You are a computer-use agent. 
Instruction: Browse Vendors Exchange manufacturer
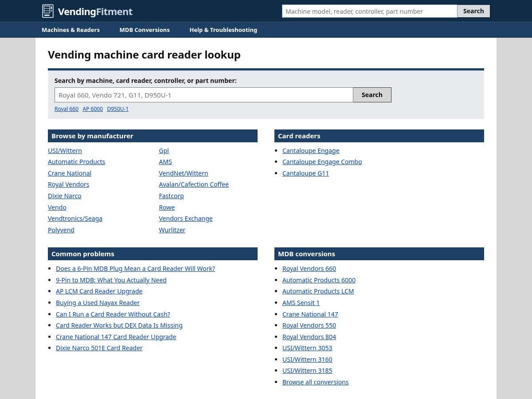(186, 219)
